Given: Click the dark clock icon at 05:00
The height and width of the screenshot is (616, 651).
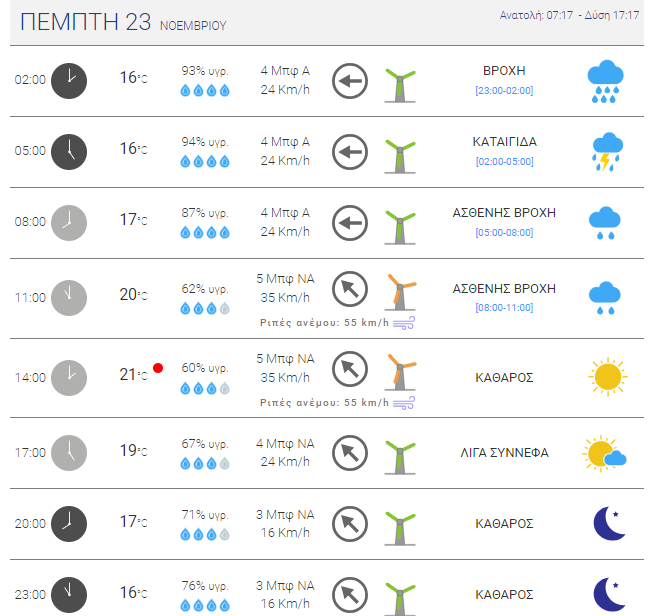Looking at the screenshot, I should [x=69, y=152].
